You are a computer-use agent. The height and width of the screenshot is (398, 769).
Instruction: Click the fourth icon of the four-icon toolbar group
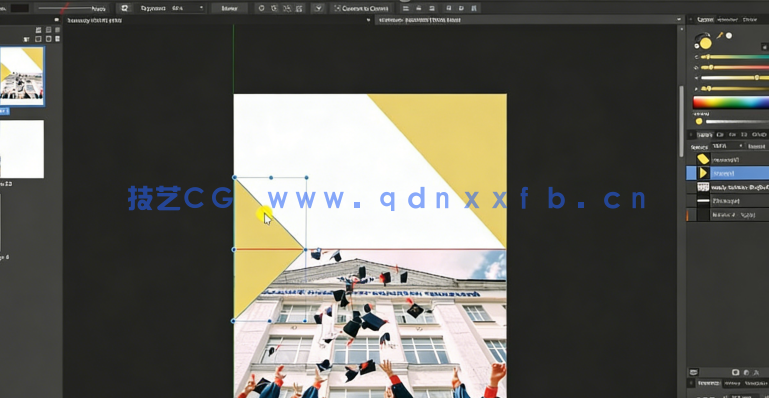point(300,8)
